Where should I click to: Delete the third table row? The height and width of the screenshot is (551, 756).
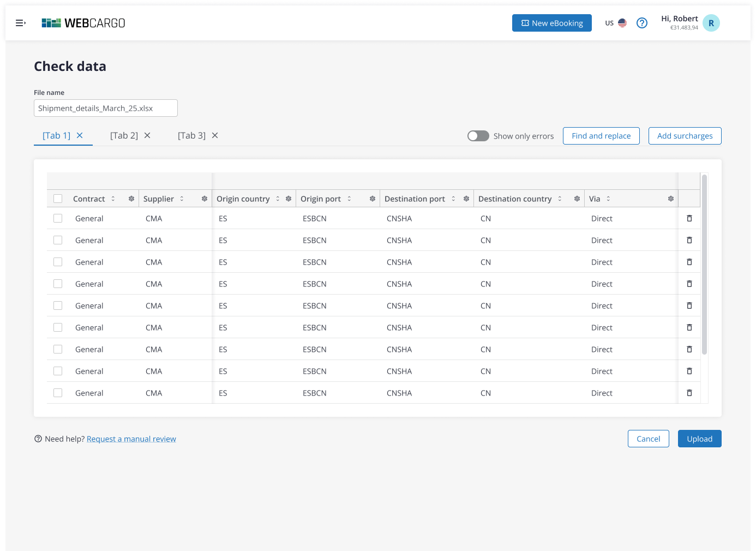[x=689, y=262]
